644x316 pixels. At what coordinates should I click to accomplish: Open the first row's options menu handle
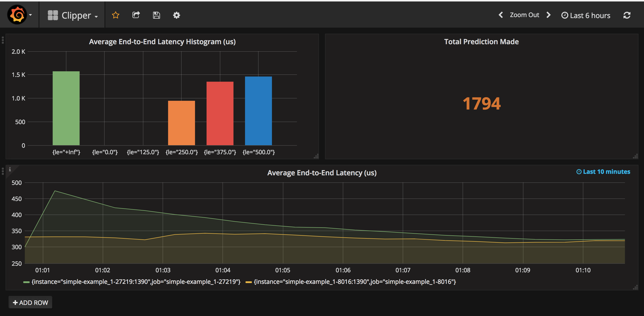pyautogui.click(x=3, y=40)
